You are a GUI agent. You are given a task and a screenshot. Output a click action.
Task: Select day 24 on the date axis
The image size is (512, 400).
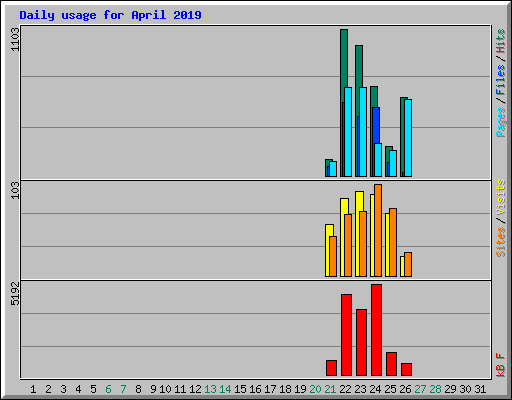click(375, 389)
